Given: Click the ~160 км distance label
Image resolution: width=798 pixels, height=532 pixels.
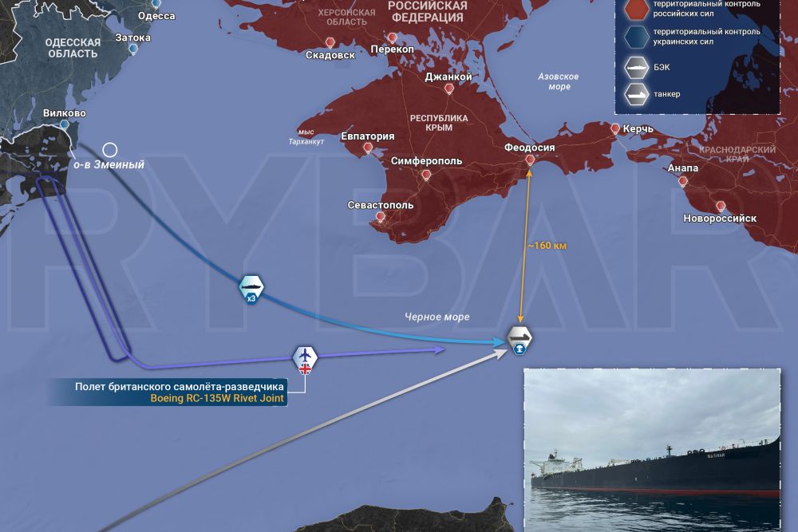Looking at the screenshot, I should coord(547,246).
